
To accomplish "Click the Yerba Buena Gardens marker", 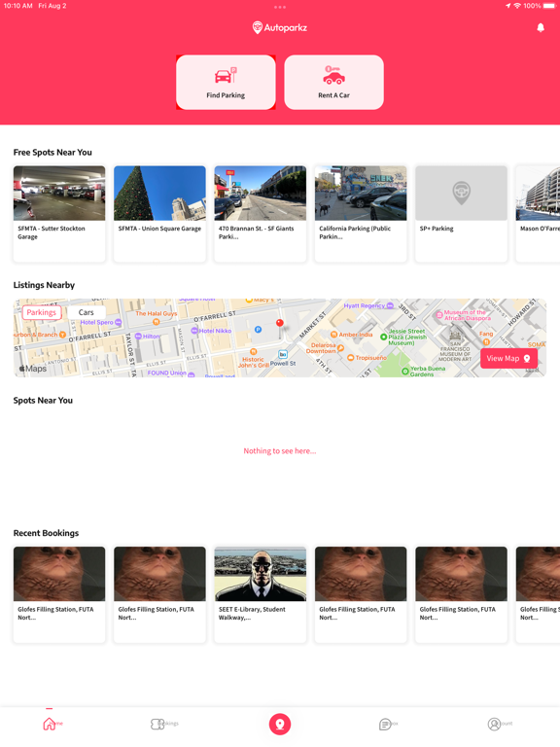I will (x=405, y=372).
